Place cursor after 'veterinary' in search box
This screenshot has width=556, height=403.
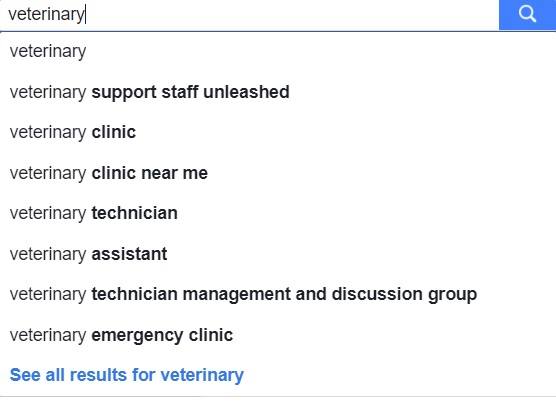85,15
